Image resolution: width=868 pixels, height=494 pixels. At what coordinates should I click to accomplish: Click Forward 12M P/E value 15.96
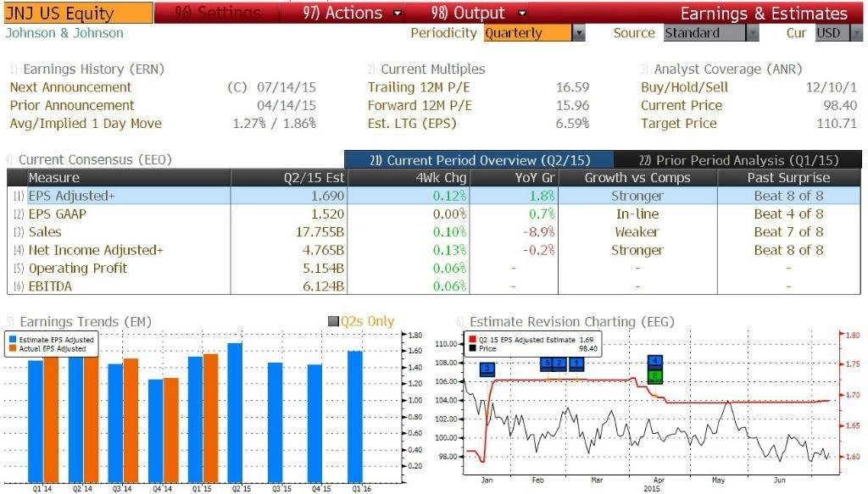click(x=572, y=106)
